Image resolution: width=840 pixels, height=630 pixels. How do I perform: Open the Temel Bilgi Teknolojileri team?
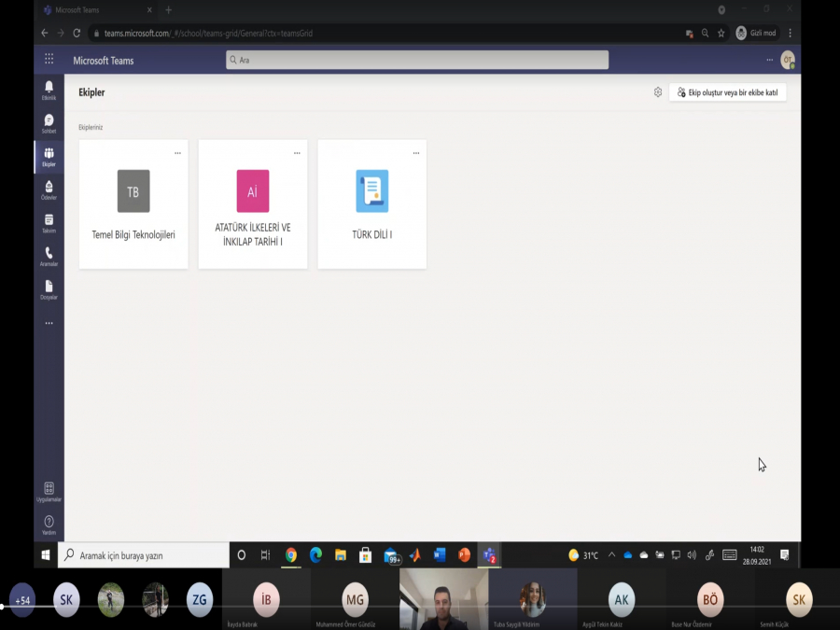click(133, 204)
